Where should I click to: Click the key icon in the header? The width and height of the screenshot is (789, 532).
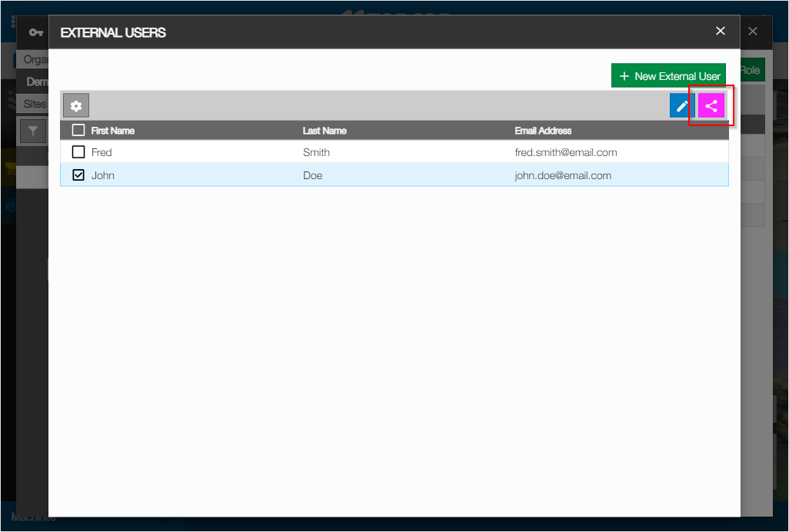pyautogui.click(x=35, y=33)
